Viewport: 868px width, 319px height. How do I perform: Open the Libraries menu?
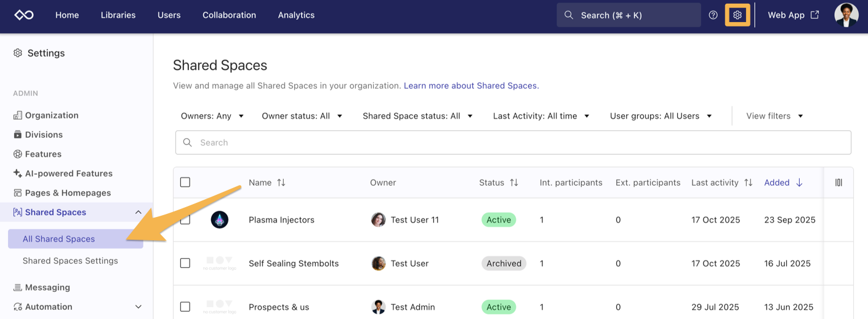tap(118, 15)
